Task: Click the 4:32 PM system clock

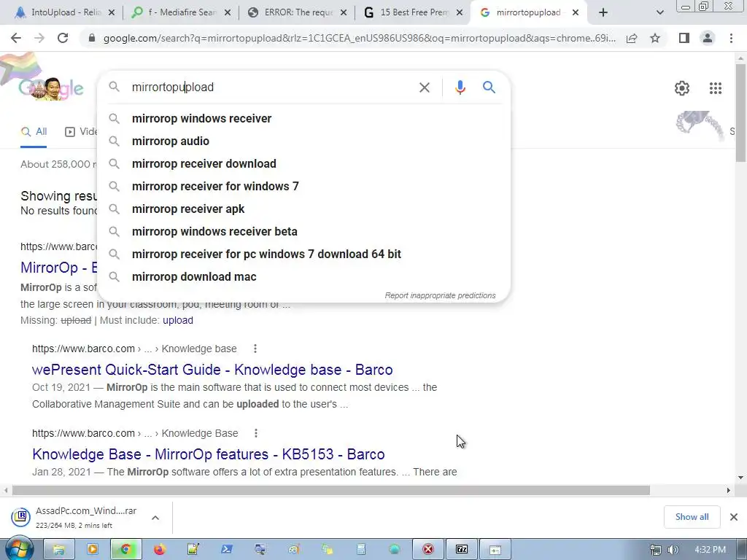Action: coord(710,550)
